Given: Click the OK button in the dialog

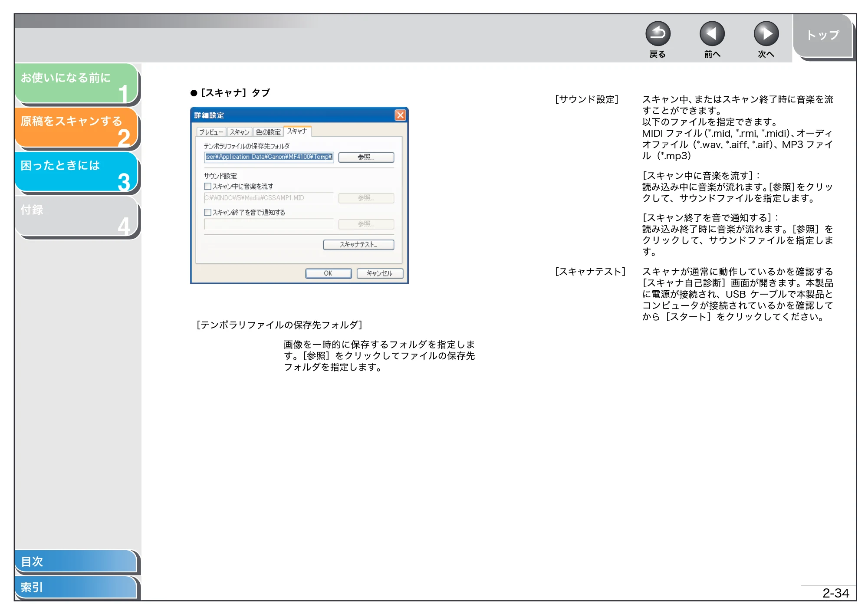Looking at the screenshot, I should pos(328,273).
